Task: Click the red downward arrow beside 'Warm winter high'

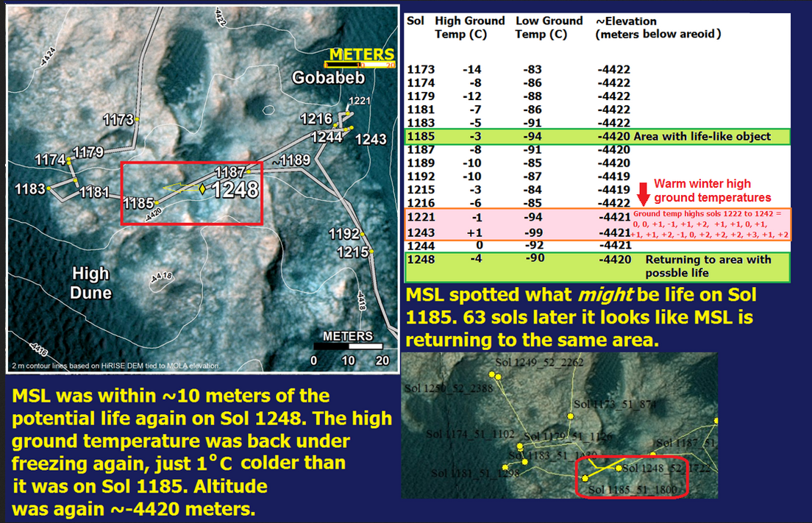Action: [x=643, y=194]
